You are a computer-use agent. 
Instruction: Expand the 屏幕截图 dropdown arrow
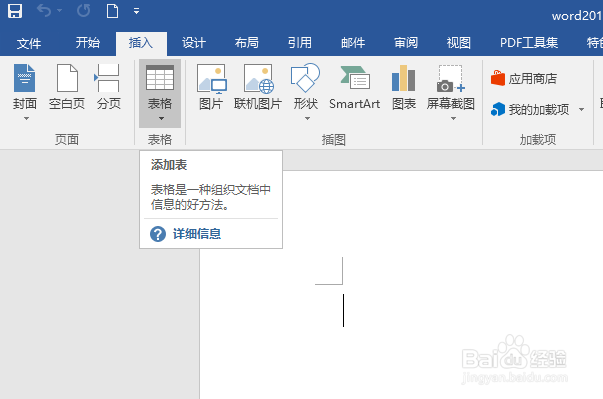click(453, 119)
